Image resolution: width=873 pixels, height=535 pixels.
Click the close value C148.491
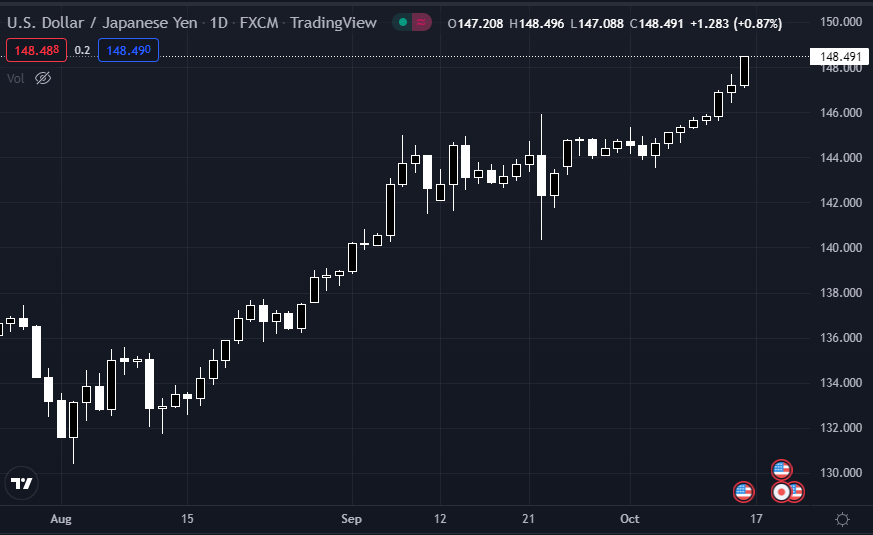[x=656, y=23]
